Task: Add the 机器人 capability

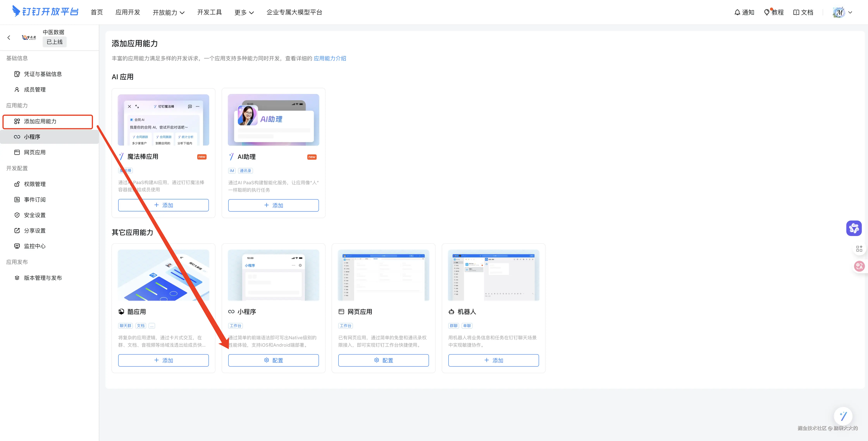Action: (493, 360)
